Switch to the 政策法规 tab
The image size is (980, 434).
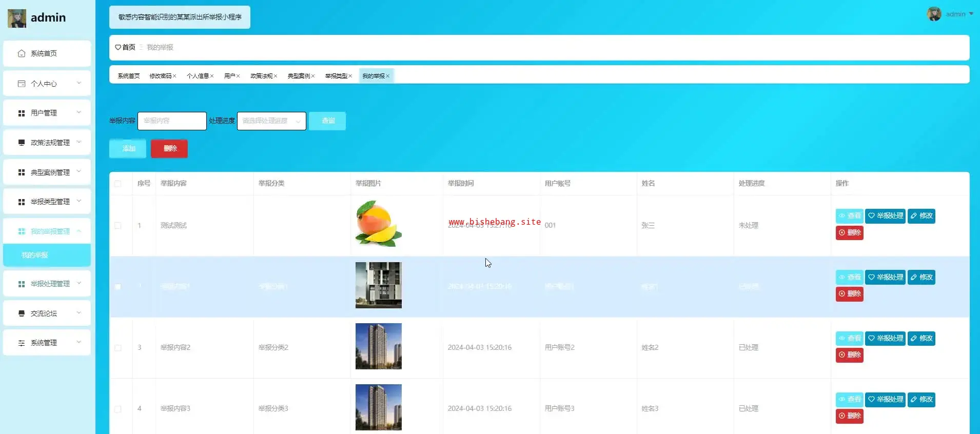tap(262, 76)
